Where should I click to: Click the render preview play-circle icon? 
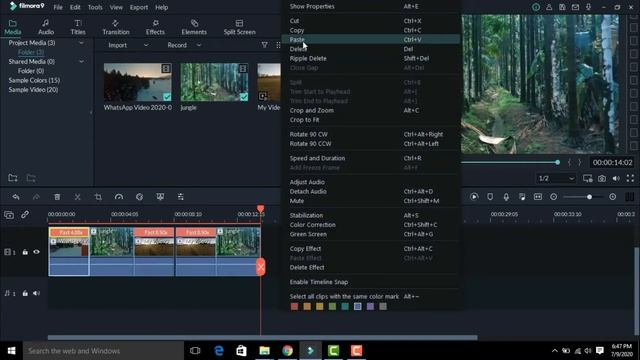point(474,197)
